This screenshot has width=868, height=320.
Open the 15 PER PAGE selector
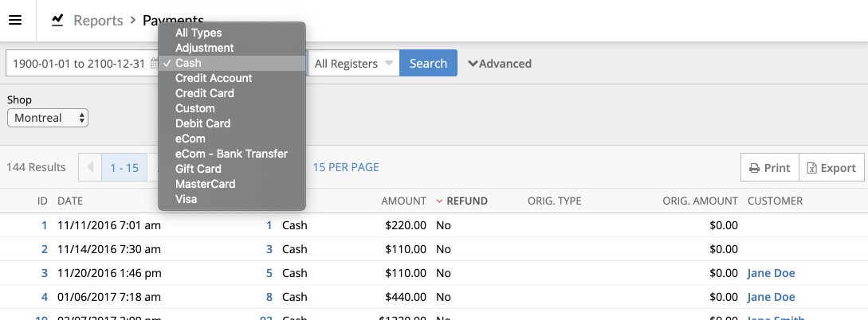click(346, 167)
